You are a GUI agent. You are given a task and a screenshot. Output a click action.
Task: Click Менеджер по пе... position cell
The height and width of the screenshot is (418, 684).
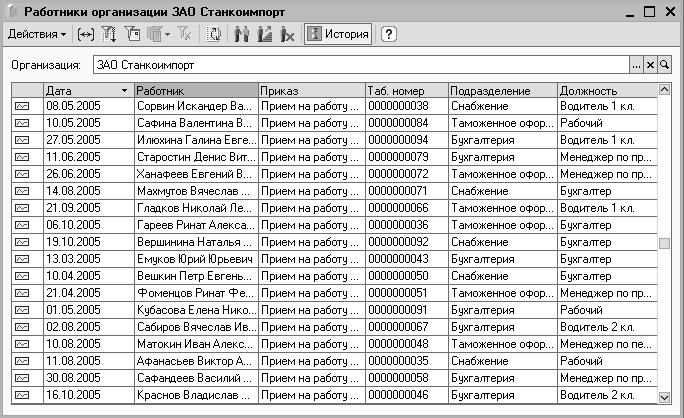(607, 344)
